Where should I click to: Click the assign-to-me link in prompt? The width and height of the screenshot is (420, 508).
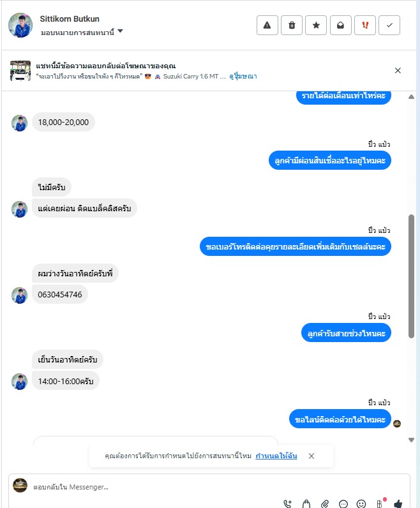tap(276, 456)
